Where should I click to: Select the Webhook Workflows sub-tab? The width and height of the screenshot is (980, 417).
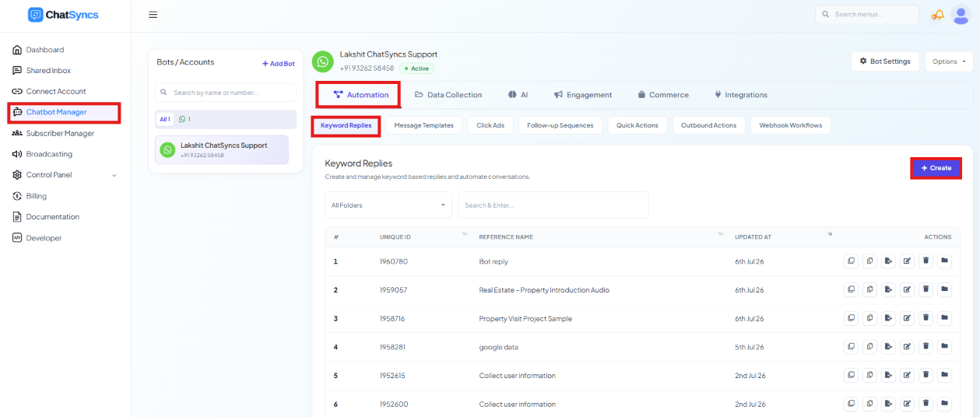point(791,125)
